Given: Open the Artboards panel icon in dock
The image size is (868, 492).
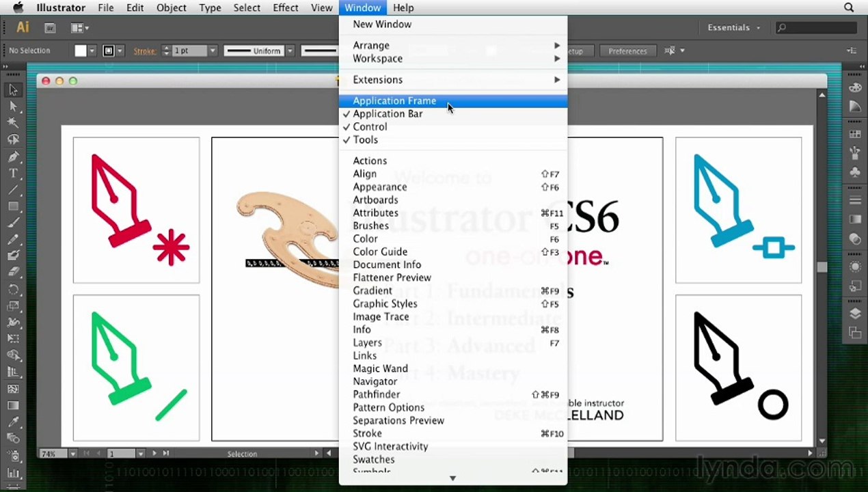Looking at the screenshot, I should tap(855, 333).
